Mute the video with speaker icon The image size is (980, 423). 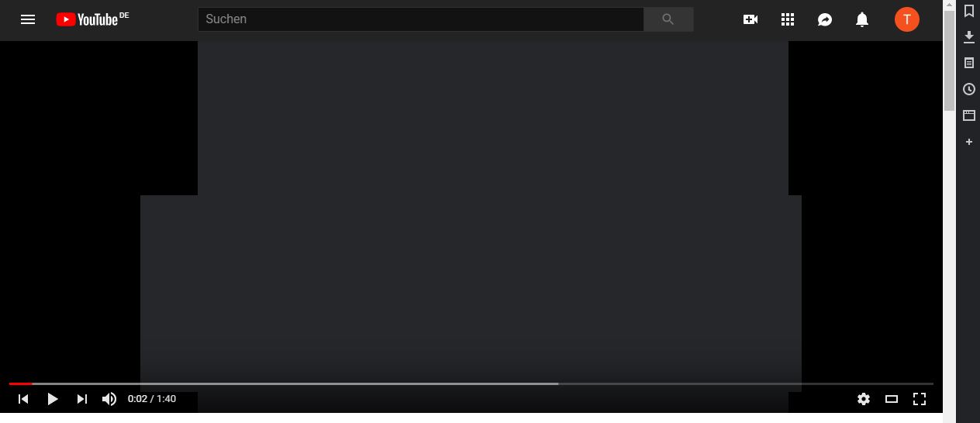(109, 399)
